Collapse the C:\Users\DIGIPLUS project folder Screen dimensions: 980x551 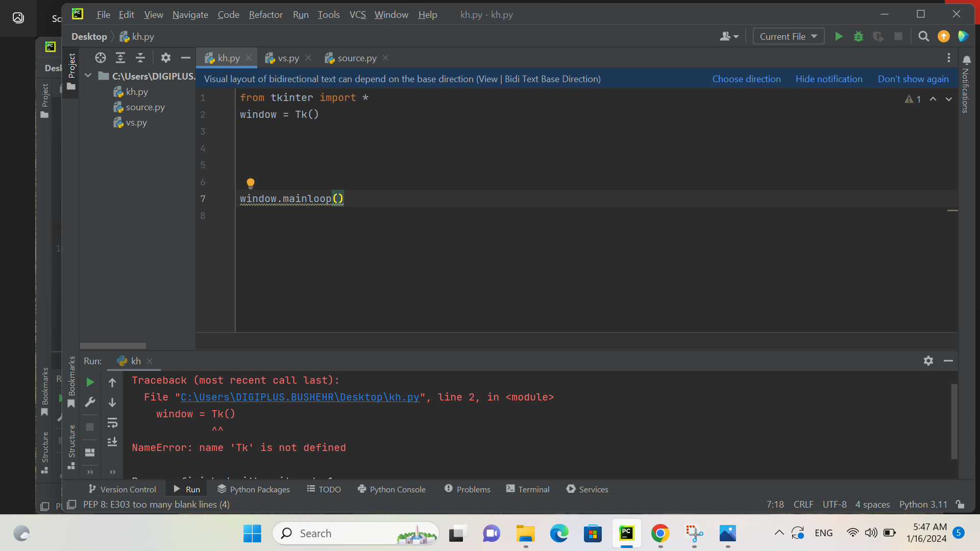tap(88, 76)
